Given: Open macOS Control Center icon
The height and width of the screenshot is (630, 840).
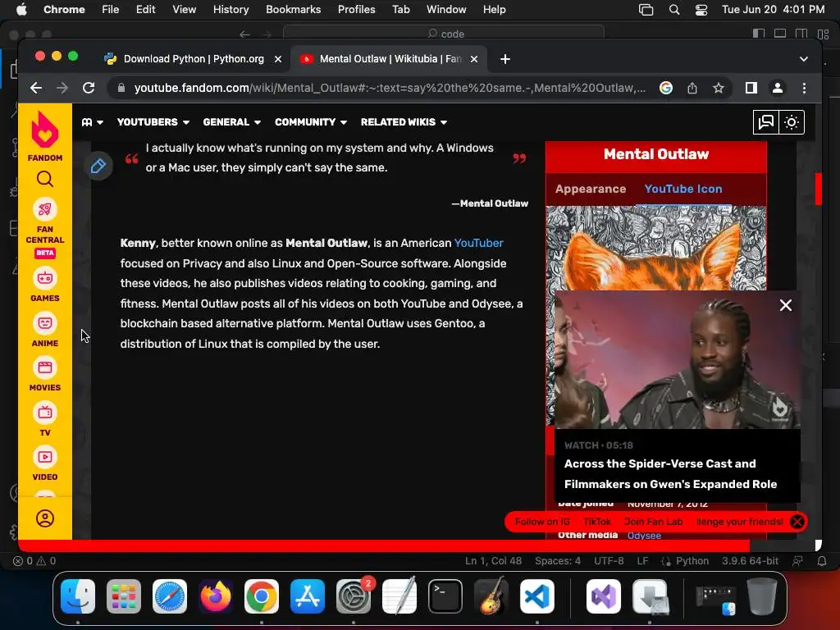Looking at the screenshot, I should (701, 10).
